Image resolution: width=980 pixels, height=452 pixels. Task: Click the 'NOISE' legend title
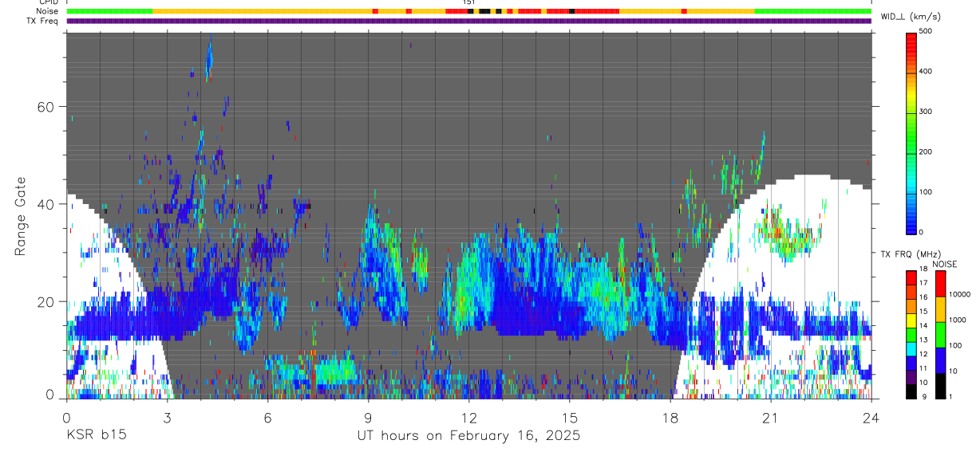[945, 264]
